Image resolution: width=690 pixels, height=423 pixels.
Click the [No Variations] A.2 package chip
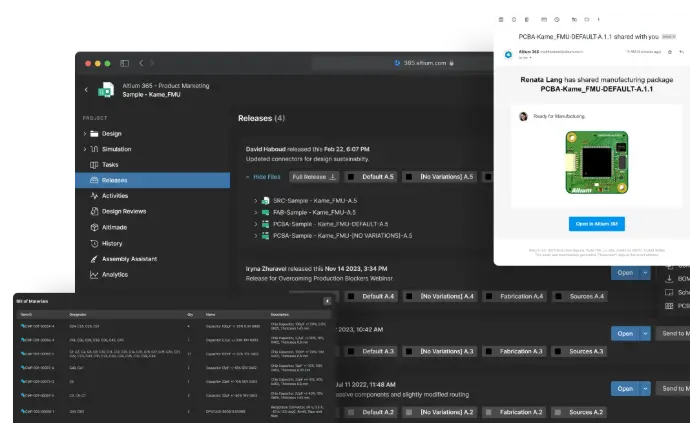[439, 412]
